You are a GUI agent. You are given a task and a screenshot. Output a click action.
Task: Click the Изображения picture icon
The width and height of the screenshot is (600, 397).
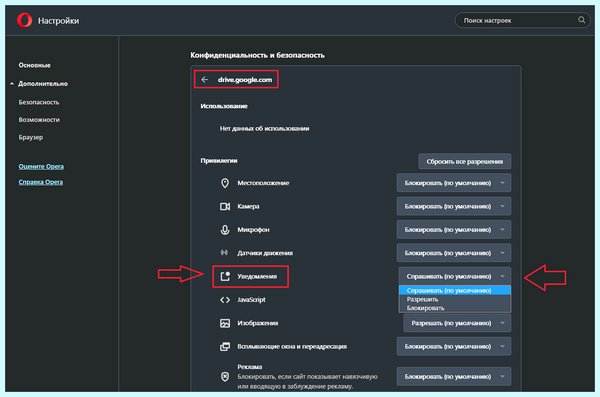[x=225, y=323]
